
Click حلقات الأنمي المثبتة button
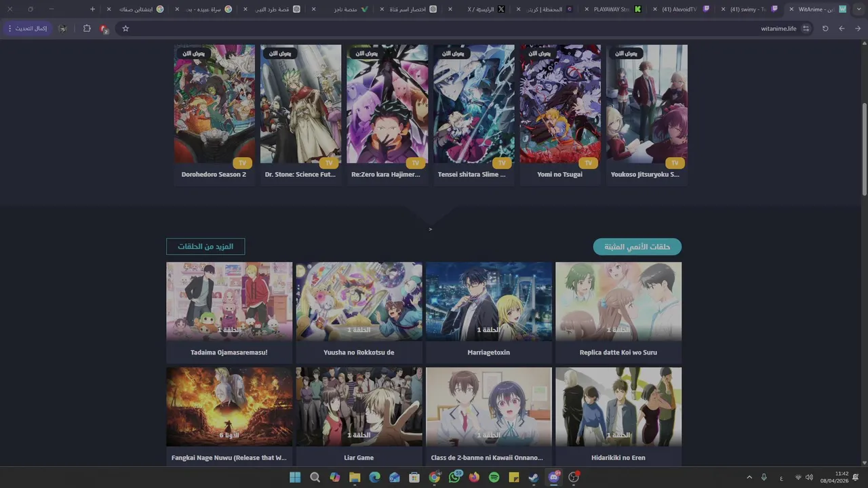[637, 247]
